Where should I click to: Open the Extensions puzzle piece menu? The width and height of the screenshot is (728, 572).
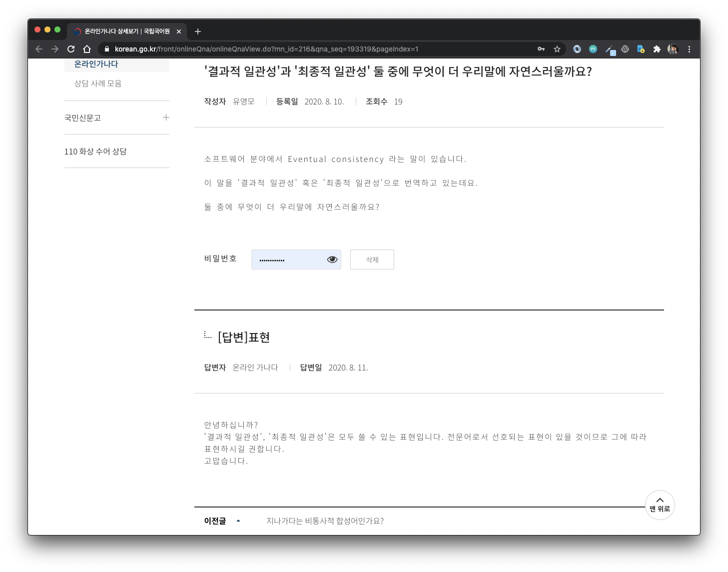click(x=657, y=49)
